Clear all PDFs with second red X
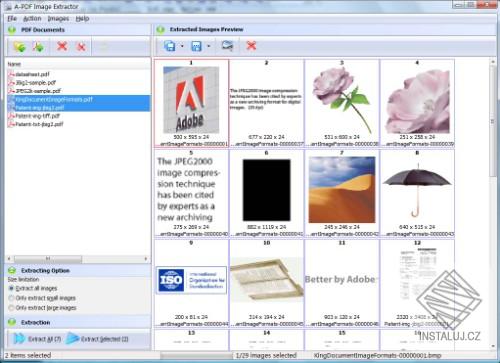The image size is (500, 363). [x=81, y=47]
